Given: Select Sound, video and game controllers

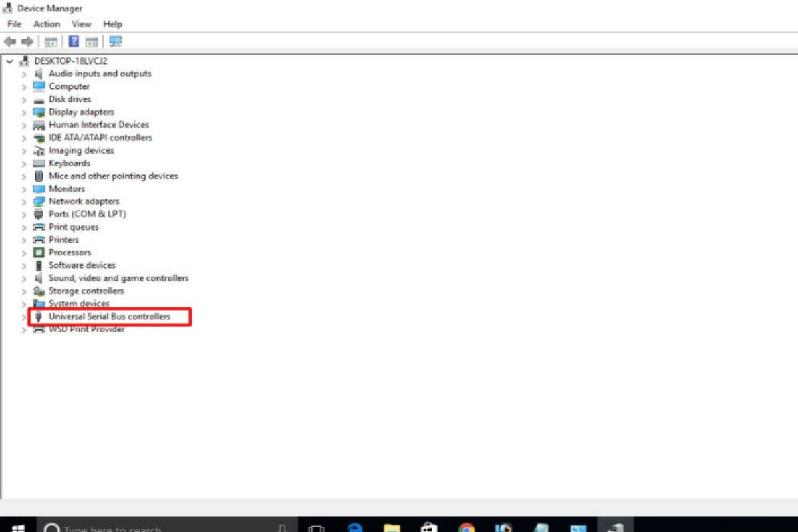Looking at the screenshot, I should tap(118, 278).
